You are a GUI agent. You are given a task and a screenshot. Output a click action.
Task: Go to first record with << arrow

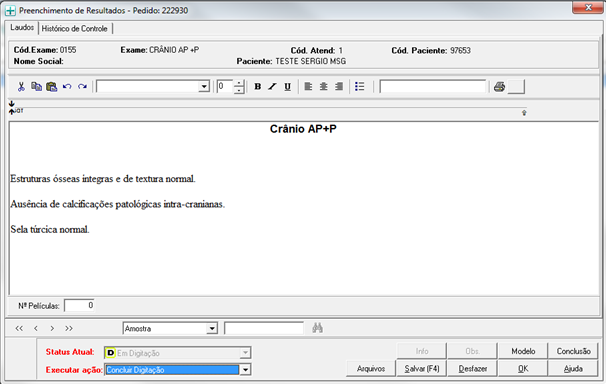tap(19, 328)
